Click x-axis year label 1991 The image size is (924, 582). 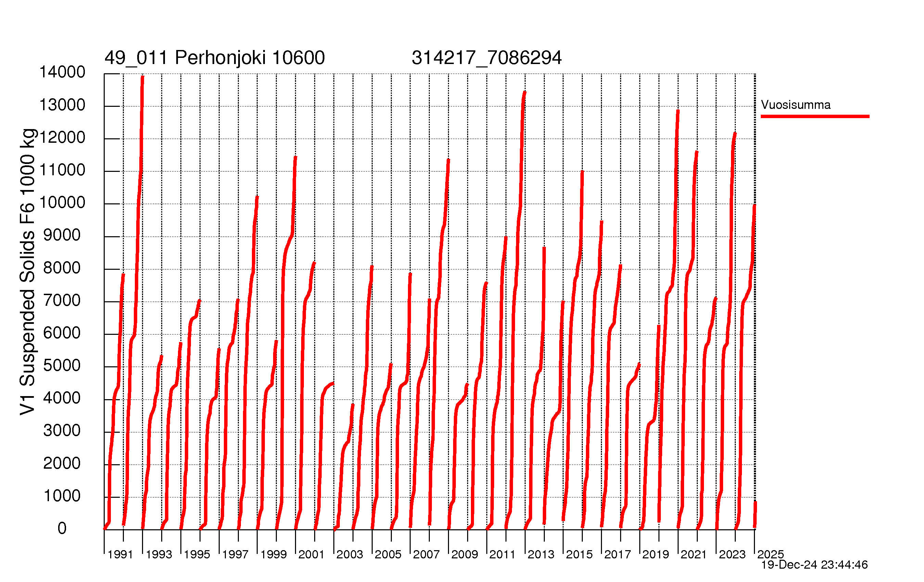click(x=120, y=554)
